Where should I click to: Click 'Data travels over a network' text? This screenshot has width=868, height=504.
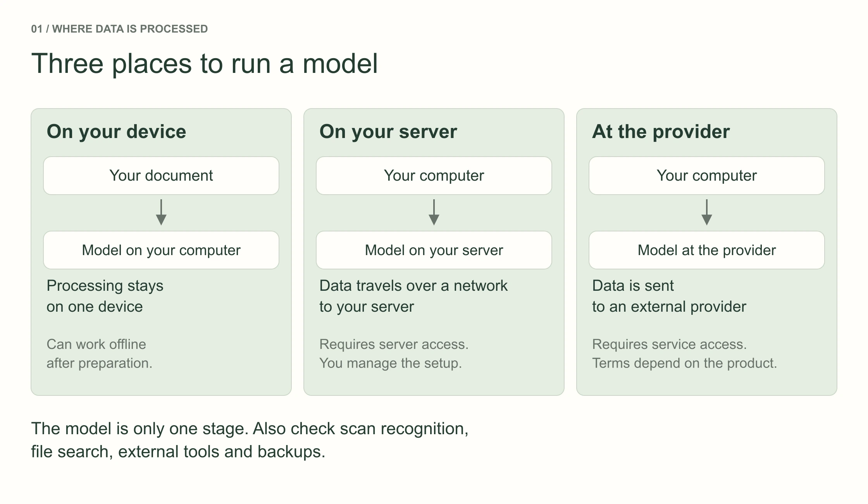coord(413,286)
